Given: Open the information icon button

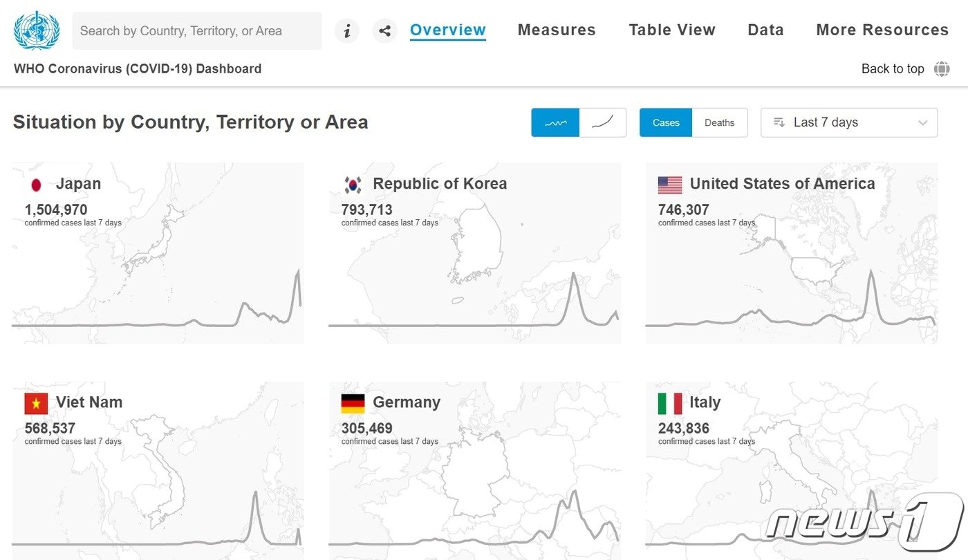Looking at the screenshot, I should (x=347, y=31).
